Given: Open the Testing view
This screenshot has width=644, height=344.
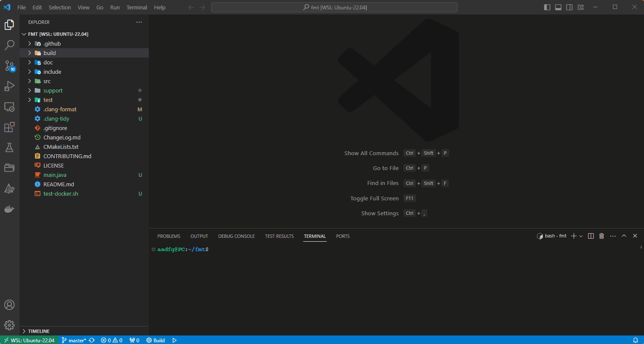Looking at the screenshot, I should point(9,147).
